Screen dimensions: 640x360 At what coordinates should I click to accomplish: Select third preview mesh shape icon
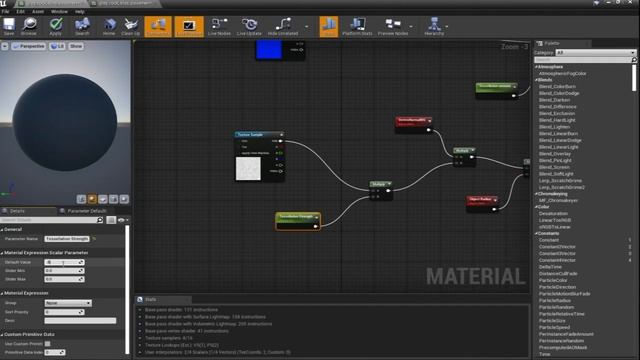pos(103,199)
